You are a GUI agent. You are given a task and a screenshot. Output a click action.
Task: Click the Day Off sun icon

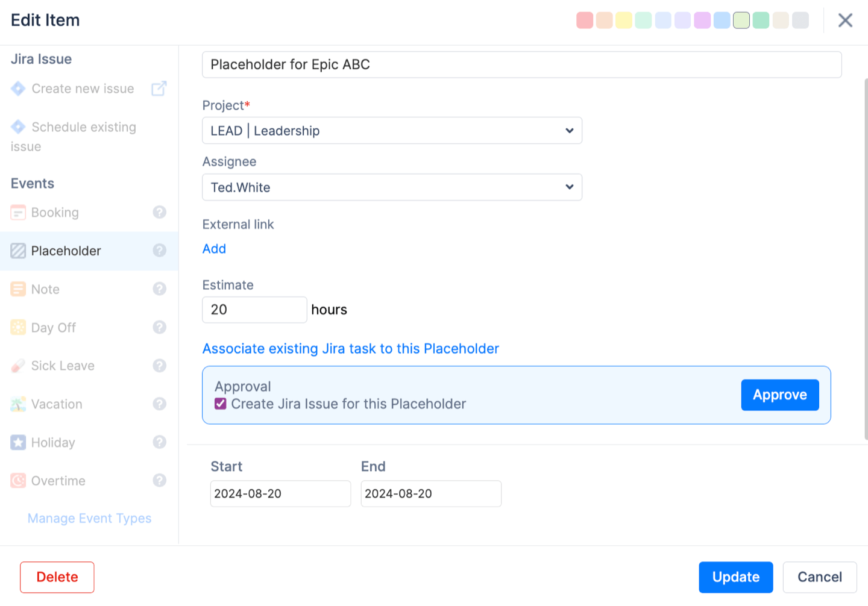[x=18, y=328]
